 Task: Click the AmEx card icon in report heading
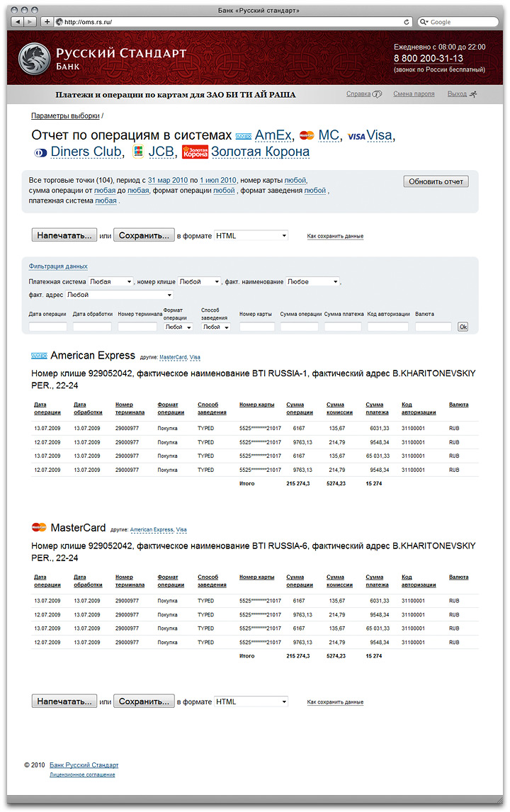click(x=243, y=135)
